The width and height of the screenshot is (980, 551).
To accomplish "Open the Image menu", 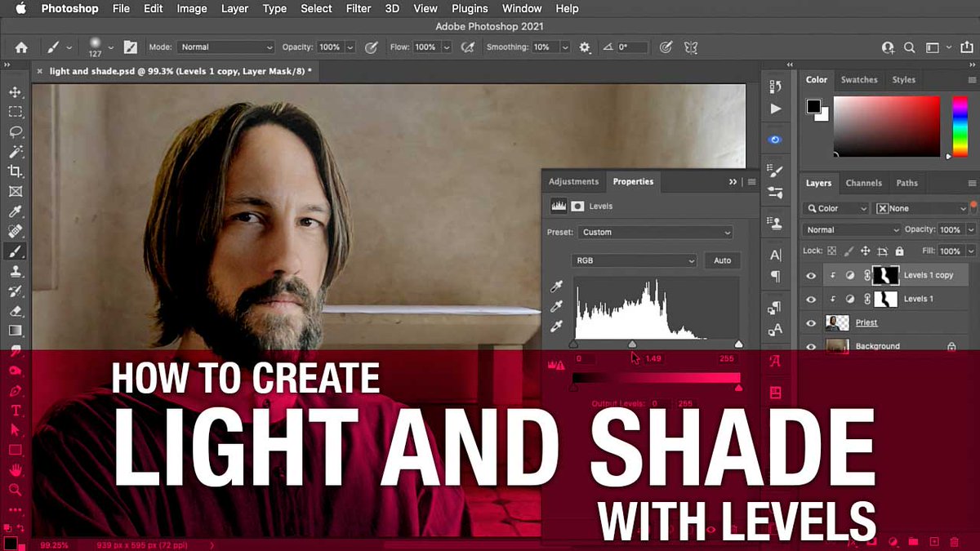I will pos(192,9).
